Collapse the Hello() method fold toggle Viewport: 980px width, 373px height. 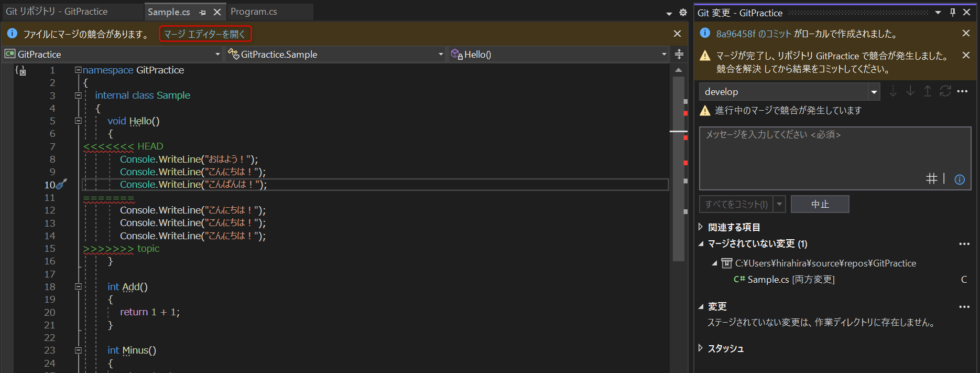coord(78,121)
